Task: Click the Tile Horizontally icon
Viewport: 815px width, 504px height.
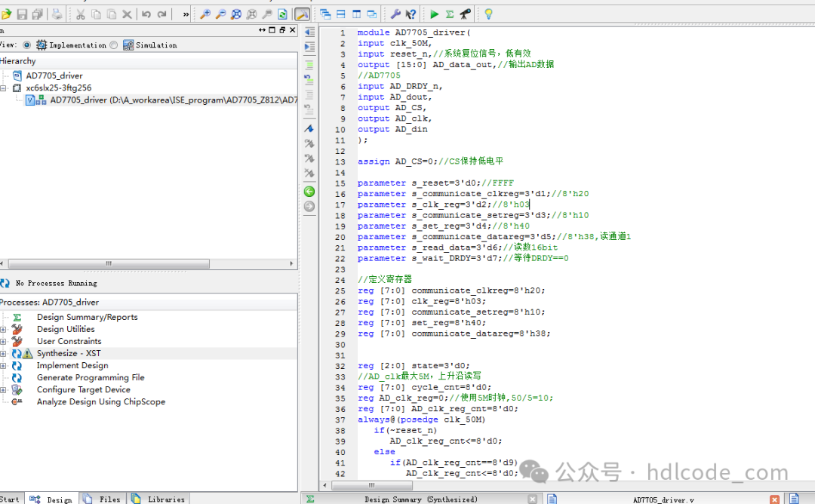Action: tap(341, 14)
